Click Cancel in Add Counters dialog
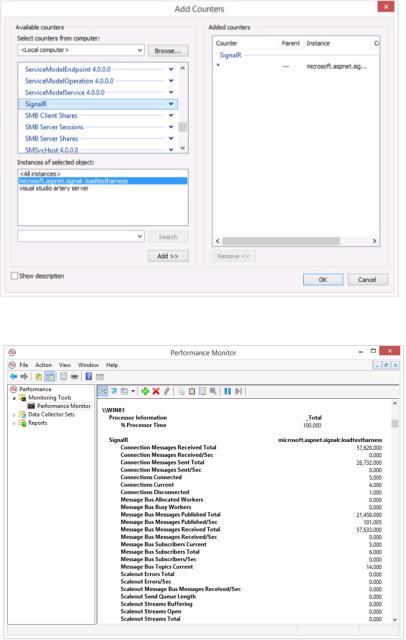 coord(367,280)
